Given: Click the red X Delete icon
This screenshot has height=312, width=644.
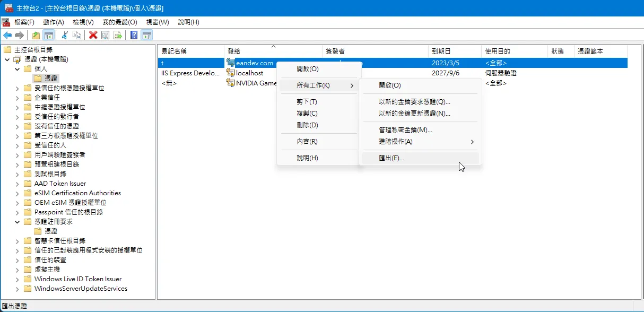Looking at the screenshot, I should tap(92, 35).
